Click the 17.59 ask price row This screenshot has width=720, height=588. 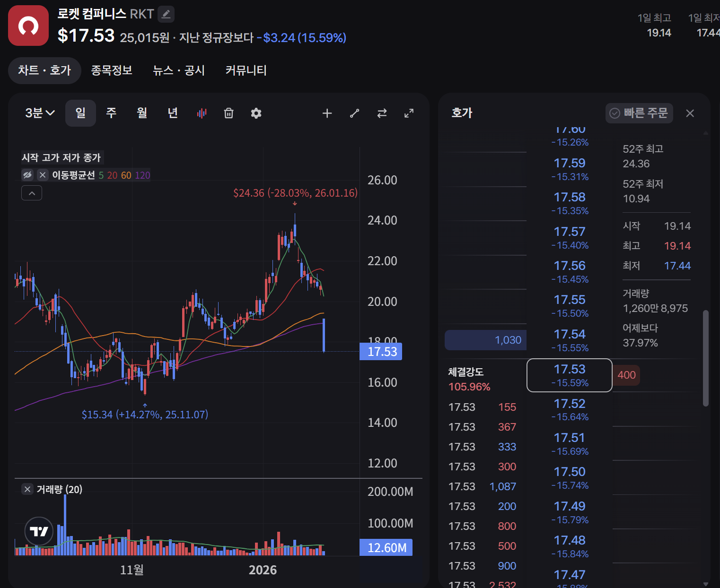point(570,169)
